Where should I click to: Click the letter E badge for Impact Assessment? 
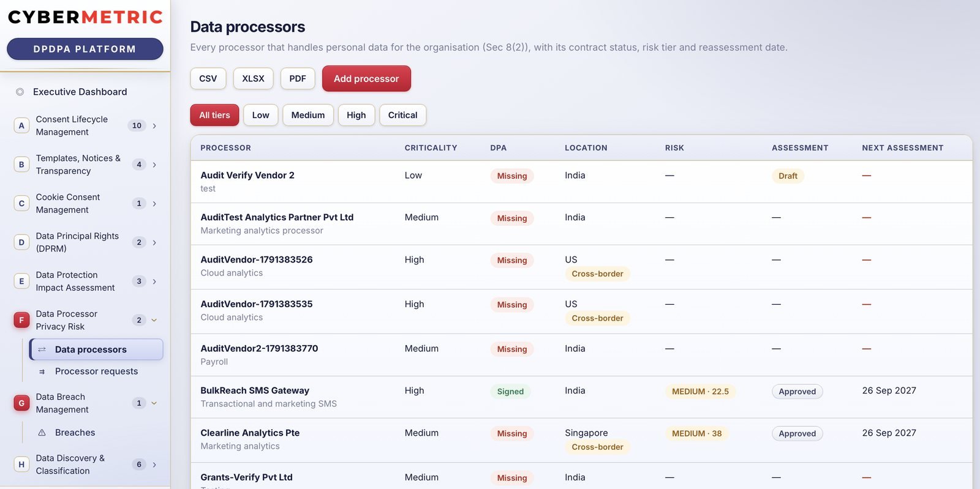pos(21,282)
